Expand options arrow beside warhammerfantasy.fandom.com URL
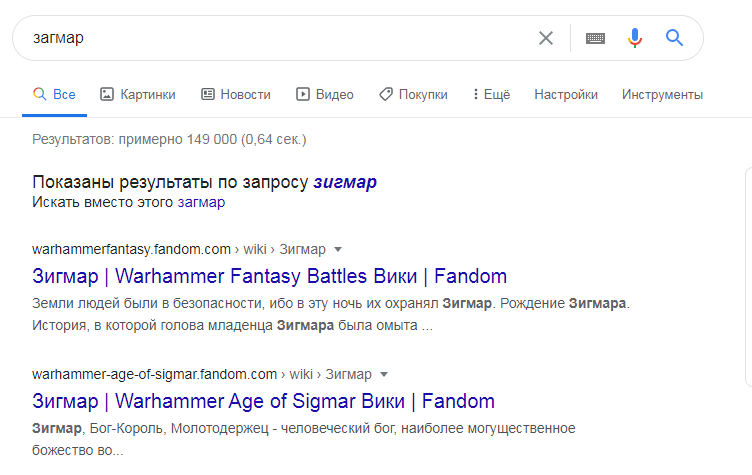The width and height of the screenshot is (752, 475). click(x=338, y=249)
